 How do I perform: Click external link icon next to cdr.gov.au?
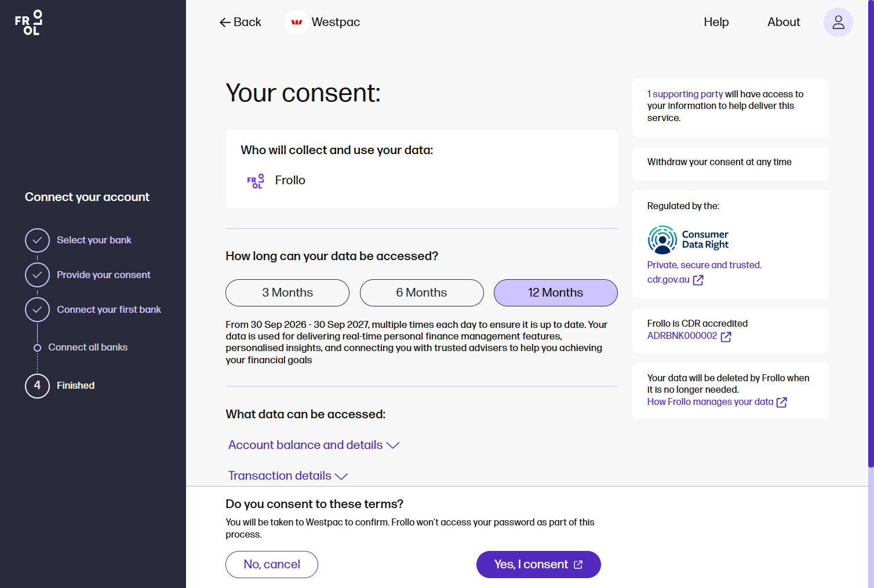tap(698, 280)
